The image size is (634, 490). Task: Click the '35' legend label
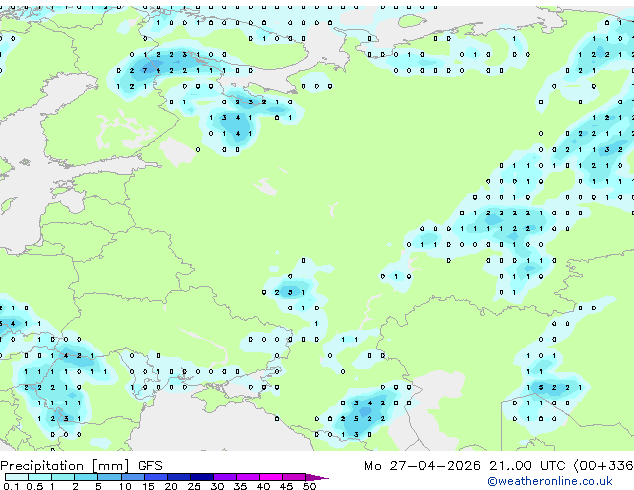pos(240,486)
